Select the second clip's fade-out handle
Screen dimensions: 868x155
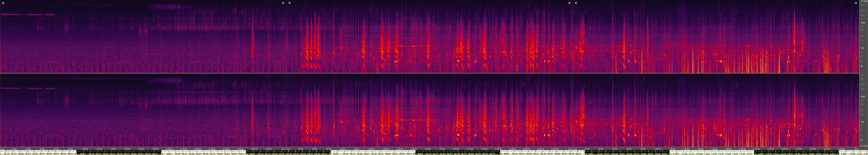click(x=569, y=3)
